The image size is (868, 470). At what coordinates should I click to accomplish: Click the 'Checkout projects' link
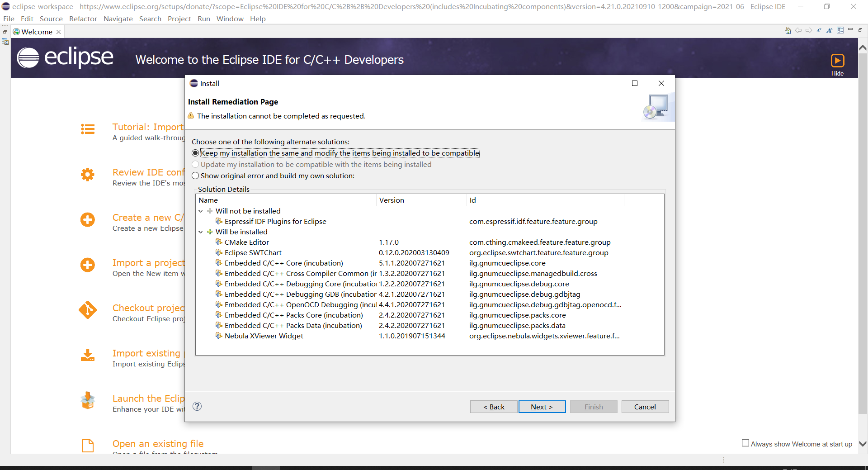pos(148,308)
